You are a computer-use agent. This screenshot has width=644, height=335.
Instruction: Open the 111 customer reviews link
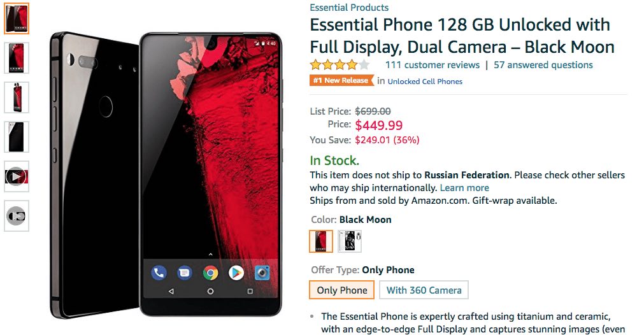point(432,65)
